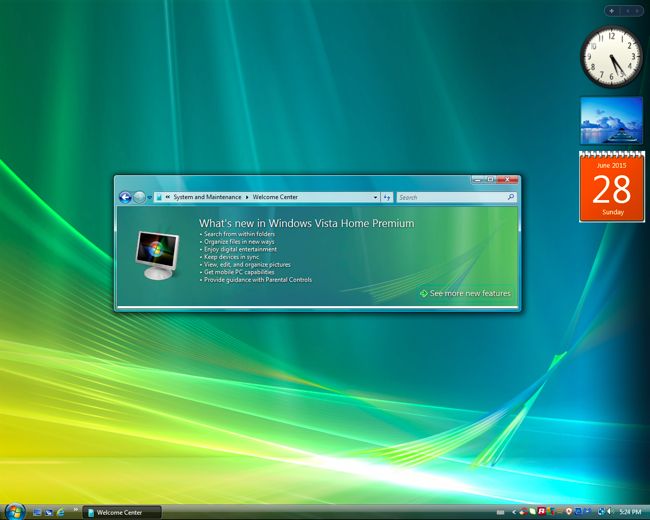Screen dimensions: 650x520
Task: Click the Back navigation arrow in Welcome Center
Action: 125,197
